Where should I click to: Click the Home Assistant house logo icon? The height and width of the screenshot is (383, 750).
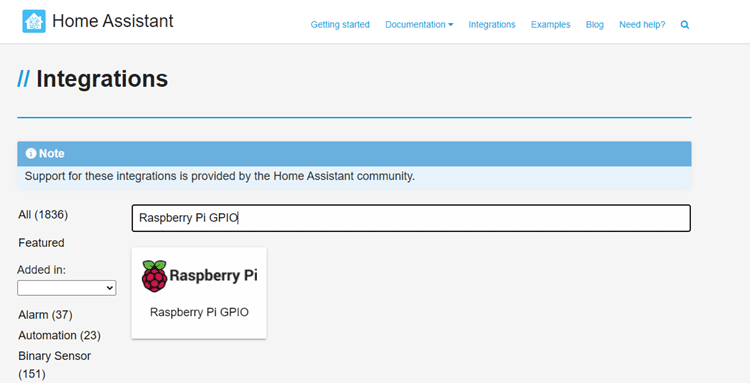(x=34, y=22)
